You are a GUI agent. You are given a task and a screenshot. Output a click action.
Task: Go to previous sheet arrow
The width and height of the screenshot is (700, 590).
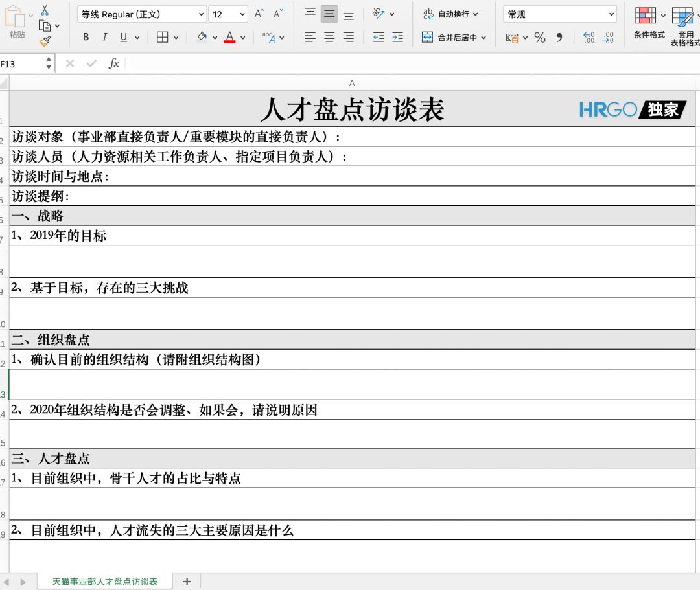pos(6,582)
